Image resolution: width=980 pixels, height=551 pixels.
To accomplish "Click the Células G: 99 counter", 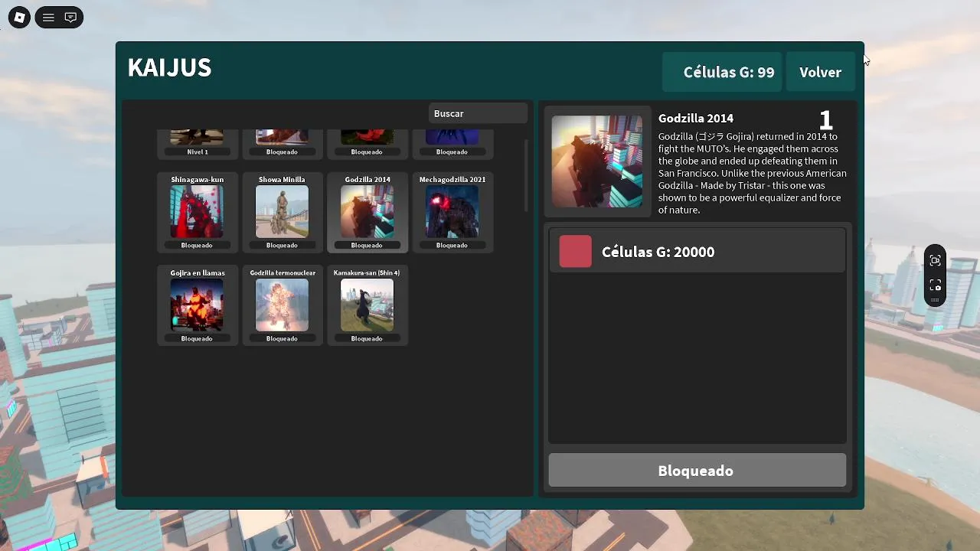I will (x=723, y=72).
